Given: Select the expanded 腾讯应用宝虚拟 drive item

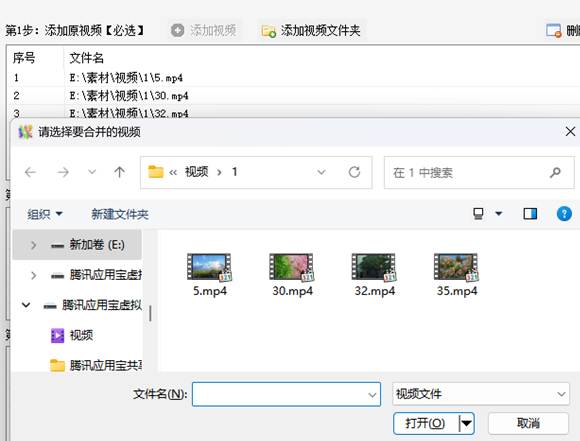Looking at the screenshot, I should [92, 305].
